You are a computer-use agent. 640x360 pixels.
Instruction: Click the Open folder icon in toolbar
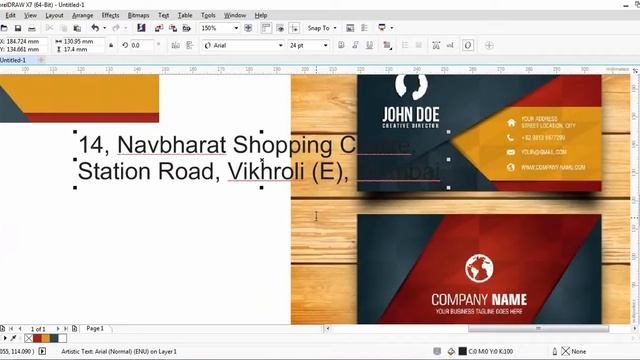(x=4, y=28)
